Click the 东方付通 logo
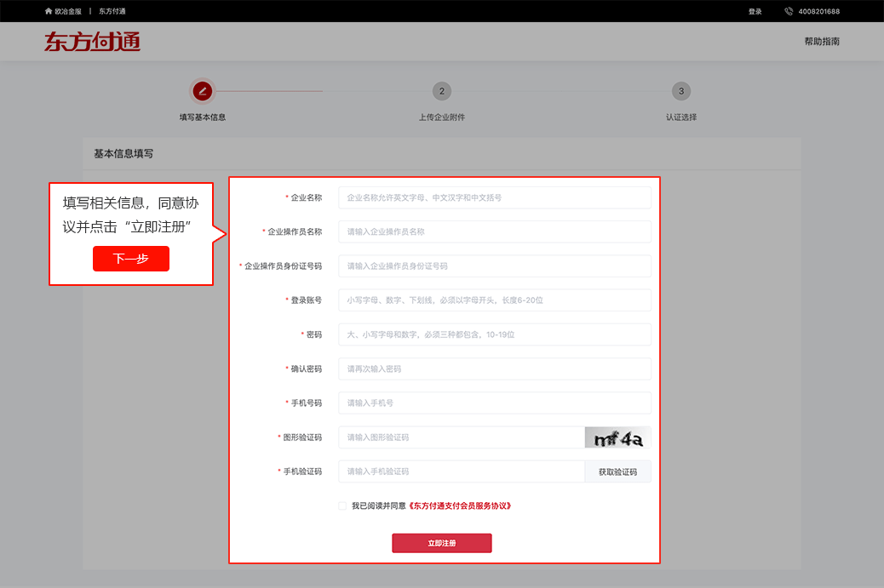This screenshot has height=588, width=884. click(x=93, y=42)
